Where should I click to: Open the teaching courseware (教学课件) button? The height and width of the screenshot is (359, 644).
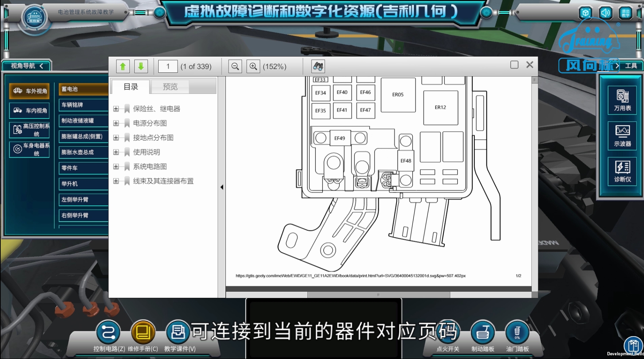coord(178,332)
